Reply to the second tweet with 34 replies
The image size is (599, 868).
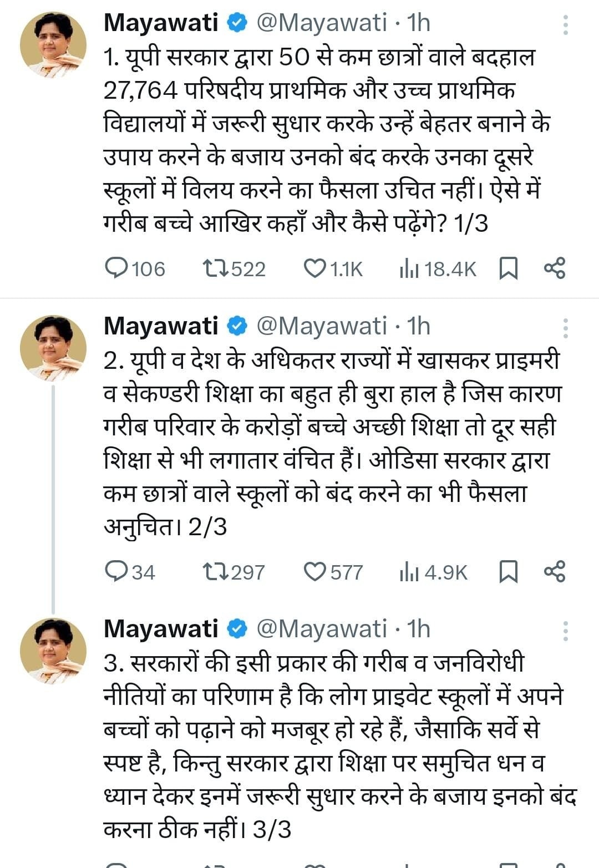(x=116, y=572)
